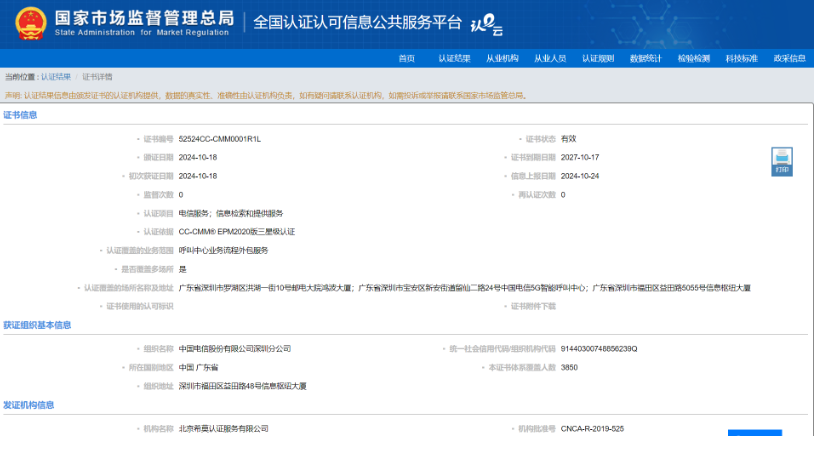Click the 获证组织基本信息 section heading
This screenshot has width=814, height=455.
coord(37,325)
